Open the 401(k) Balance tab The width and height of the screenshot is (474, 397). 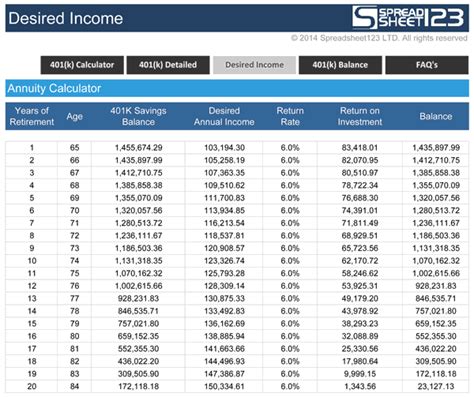(340, 65)
